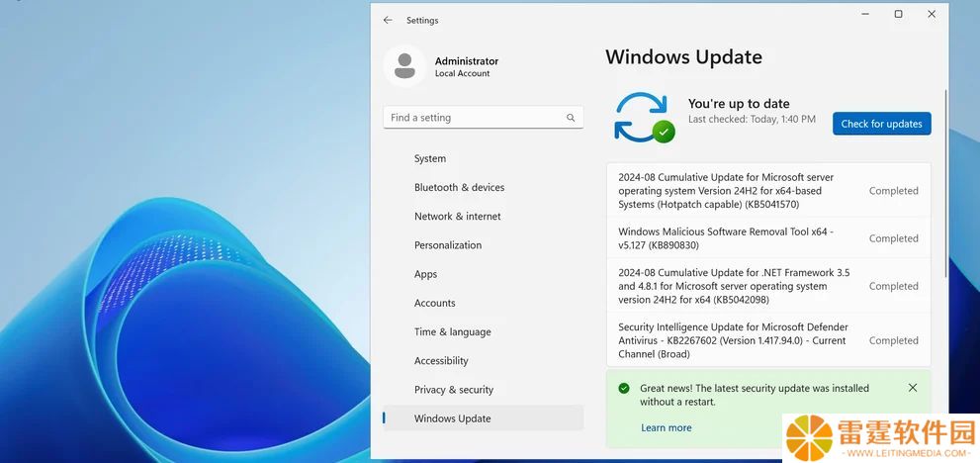This screenshot has height=463, width=980.
Task: Click the Local Account label
Action: (x=463, y=74)
